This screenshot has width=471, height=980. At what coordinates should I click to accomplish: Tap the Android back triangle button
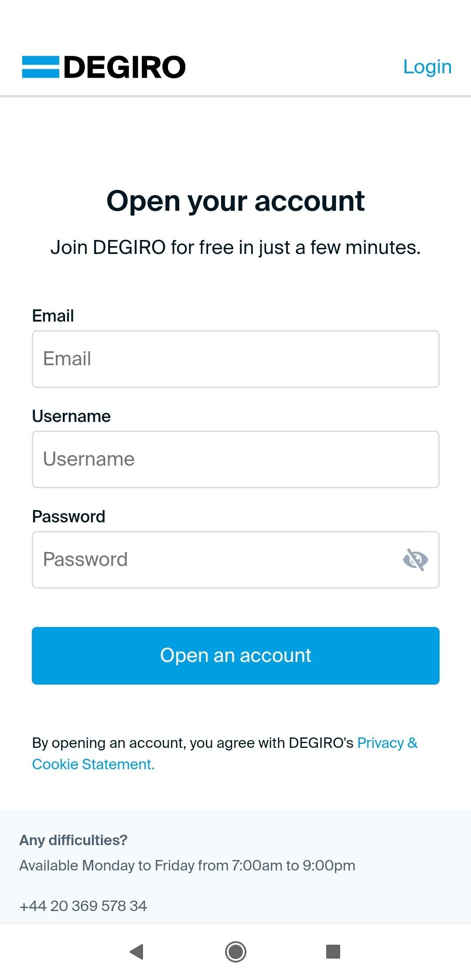point(137,951)
